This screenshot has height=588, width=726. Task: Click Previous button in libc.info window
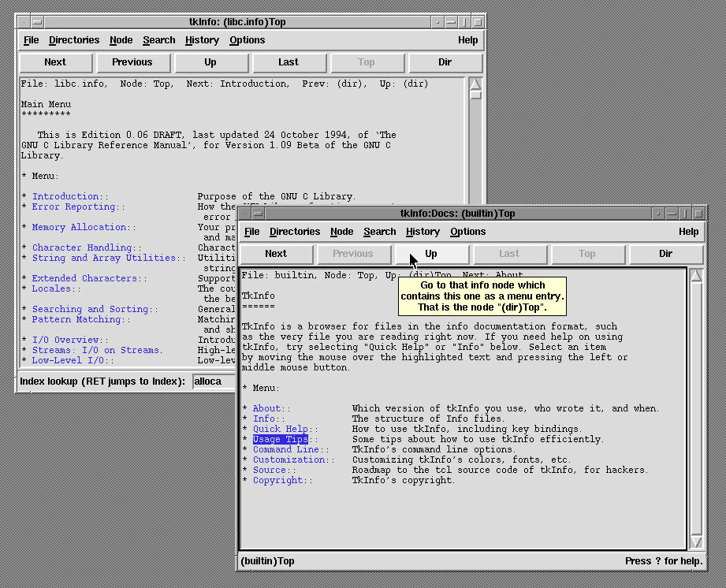coord(132,62)
